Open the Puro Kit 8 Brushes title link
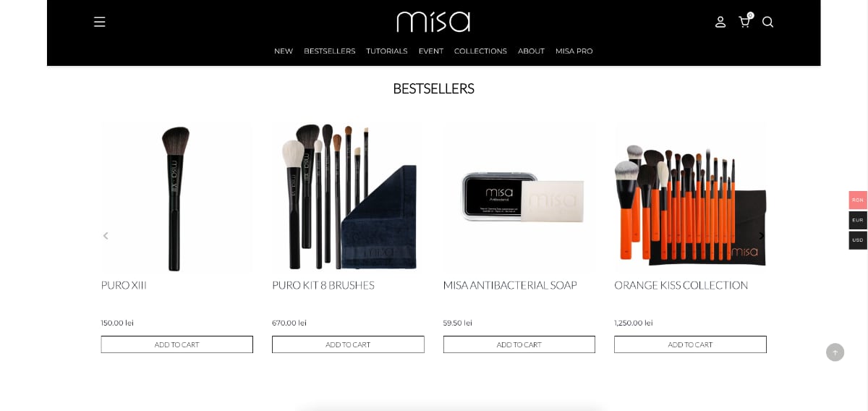Viewport: 868px width, 411px height. [323, 285]
